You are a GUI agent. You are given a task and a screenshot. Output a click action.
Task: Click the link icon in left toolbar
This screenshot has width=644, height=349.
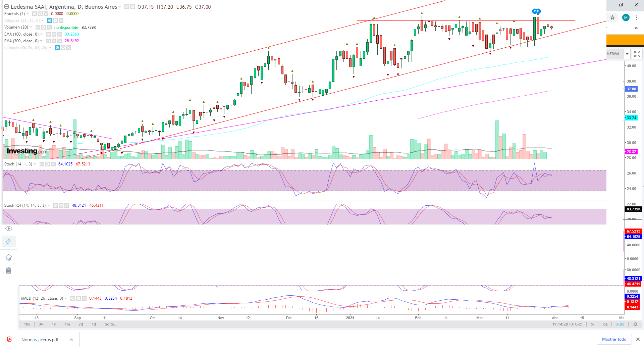[9, 241]
